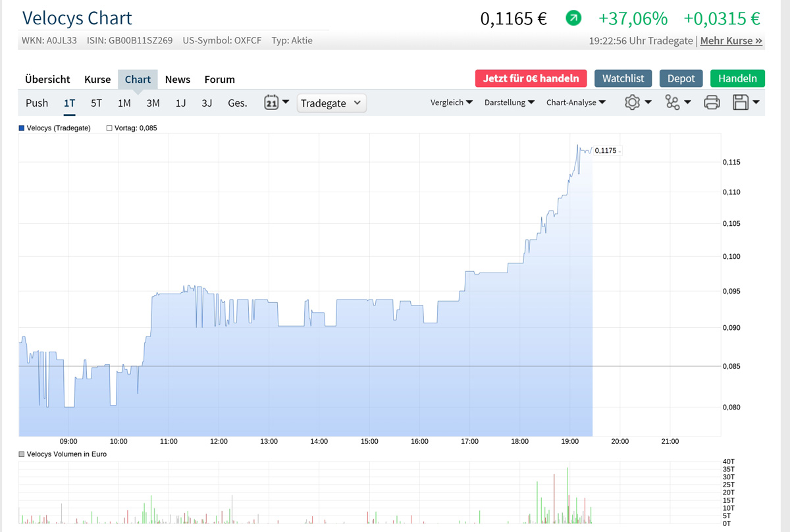Click the +0,0315 € change value
790x532 pixels.
pyautogui.click(x=722, y=18)
